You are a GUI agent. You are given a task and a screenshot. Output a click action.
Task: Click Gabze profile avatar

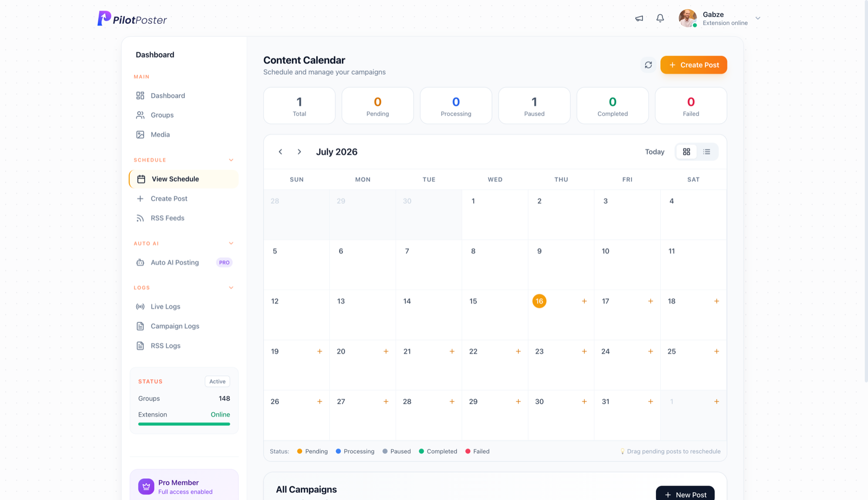[687, 18]
